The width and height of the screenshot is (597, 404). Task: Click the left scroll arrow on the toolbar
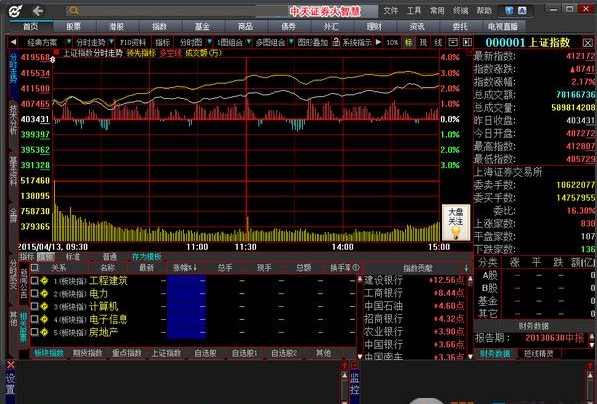[x=13, y=42]
